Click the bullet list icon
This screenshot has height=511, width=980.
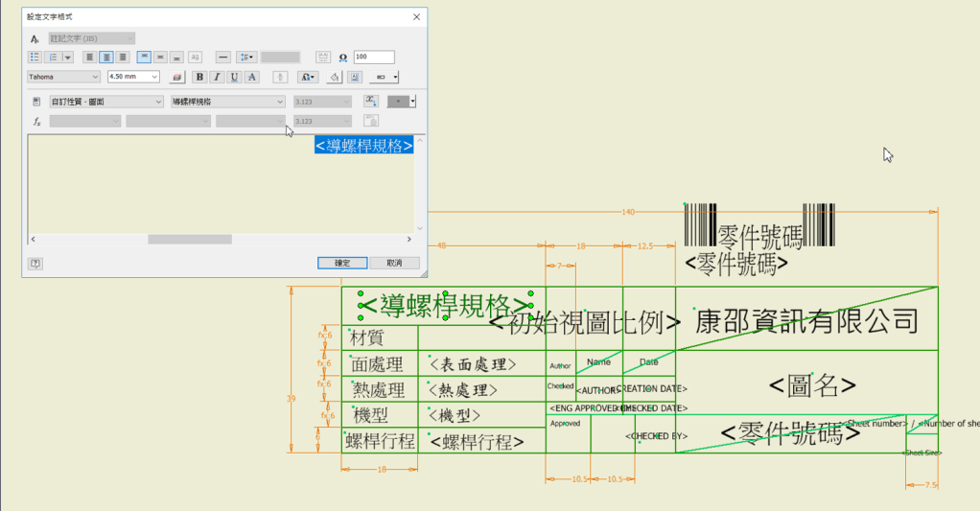point(35,58)
